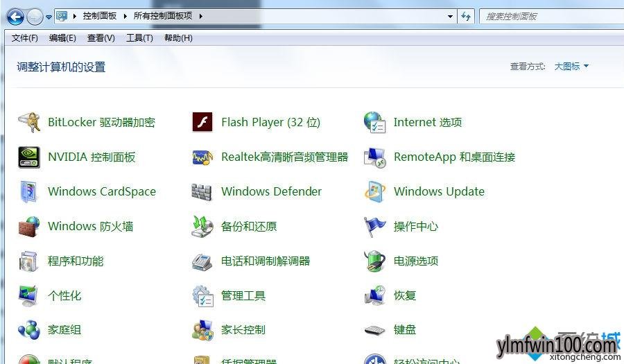Open the Windows Defender wall icon

click(202, 192)
